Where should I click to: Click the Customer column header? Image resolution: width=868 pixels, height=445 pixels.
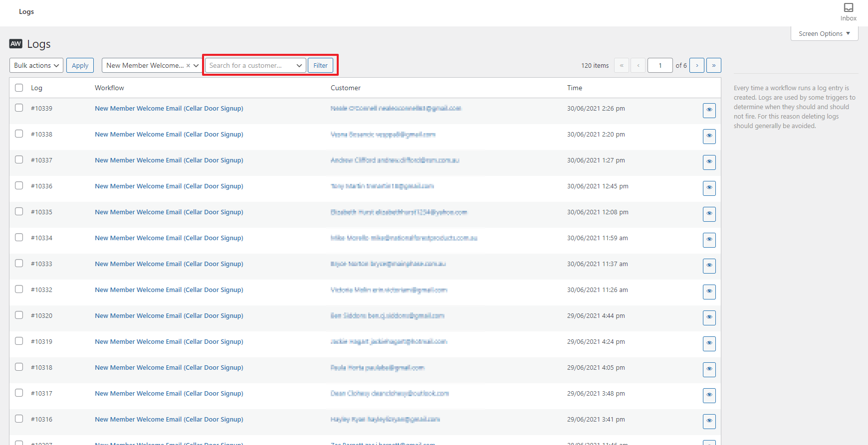[x=345, y=88]
